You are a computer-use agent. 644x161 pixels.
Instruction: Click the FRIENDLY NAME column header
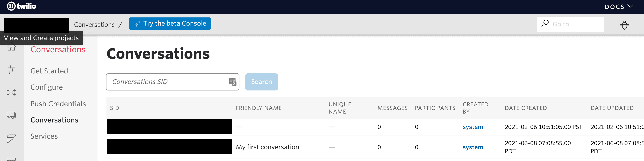tap(258, 108)
